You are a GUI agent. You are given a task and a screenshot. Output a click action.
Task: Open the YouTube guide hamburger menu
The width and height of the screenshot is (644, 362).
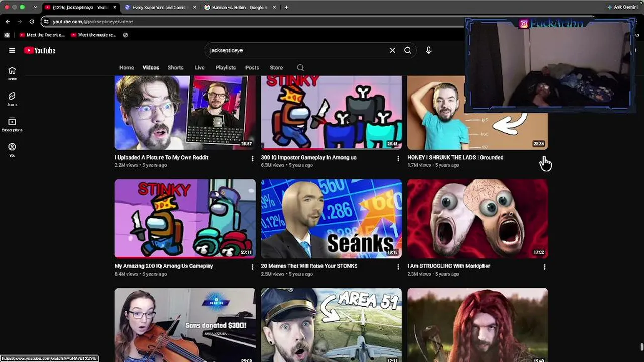(12, 50)
